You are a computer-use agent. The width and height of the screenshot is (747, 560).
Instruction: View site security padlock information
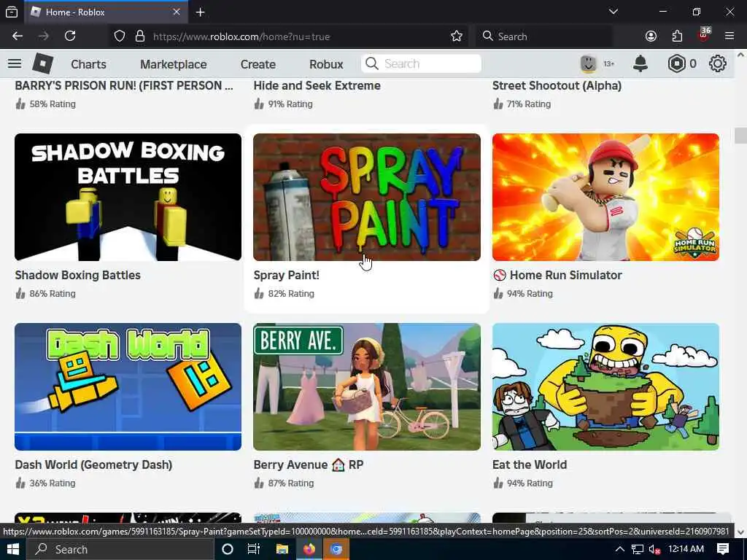[139, 36]
